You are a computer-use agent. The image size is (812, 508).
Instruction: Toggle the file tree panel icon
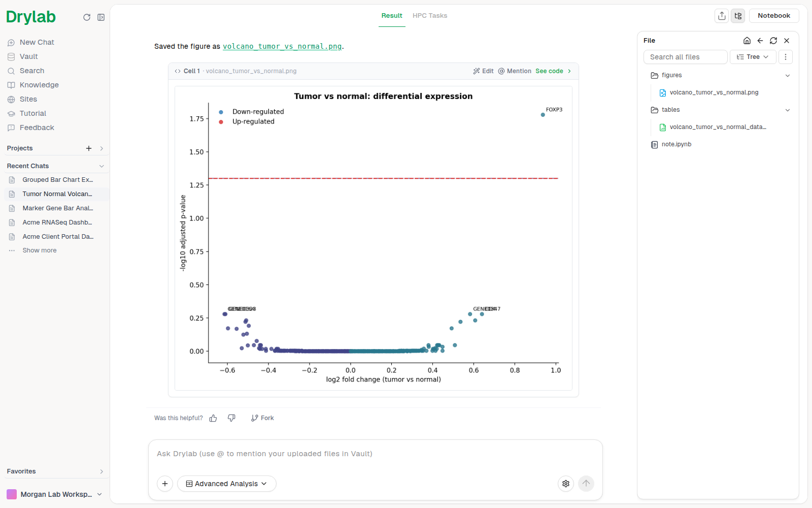tap(738, 16)
